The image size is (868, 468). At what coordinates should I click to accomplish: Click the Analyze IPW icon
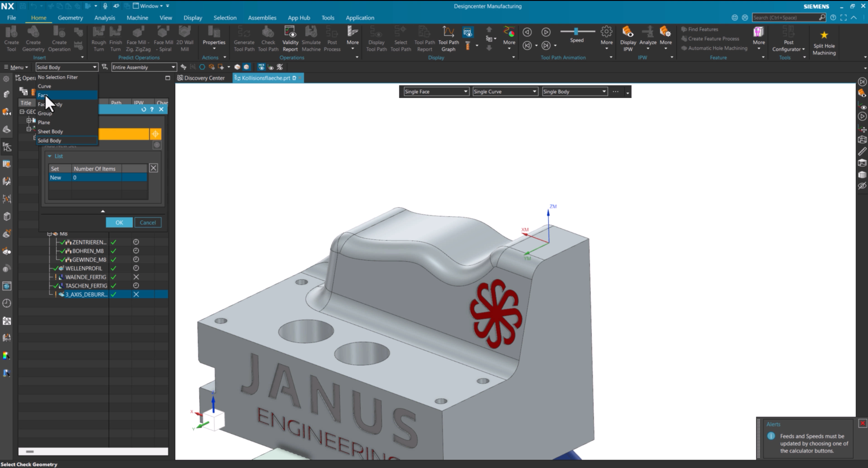point(648,39)
